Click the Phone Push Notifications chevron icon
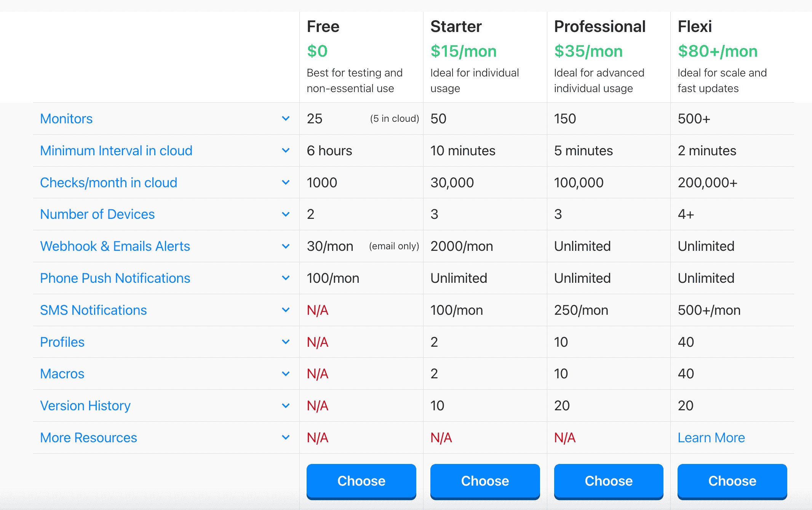 pos(285,277)
